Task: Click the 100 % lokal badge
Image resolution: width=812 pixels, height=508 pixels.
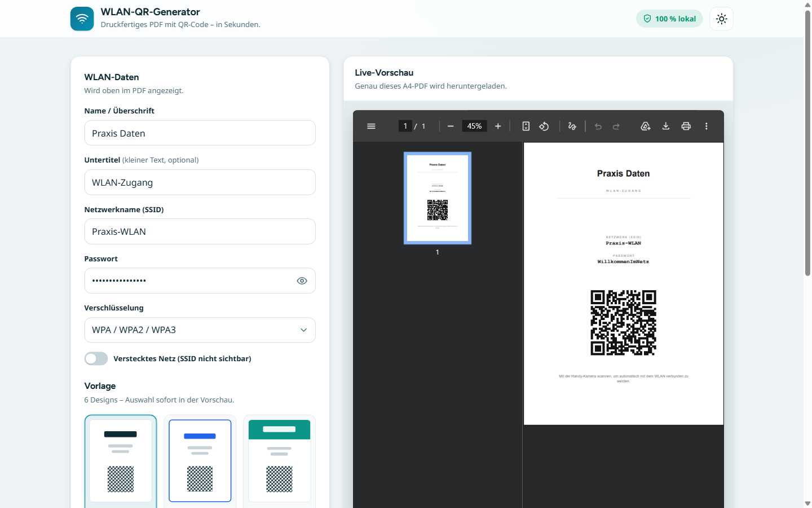Action: 669,19
